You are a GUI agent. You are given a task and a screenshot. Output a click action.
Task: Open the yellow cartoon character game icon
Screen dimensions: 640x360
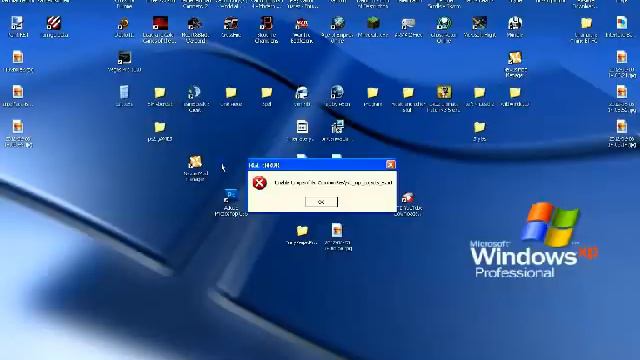click(x=444, y=92)
